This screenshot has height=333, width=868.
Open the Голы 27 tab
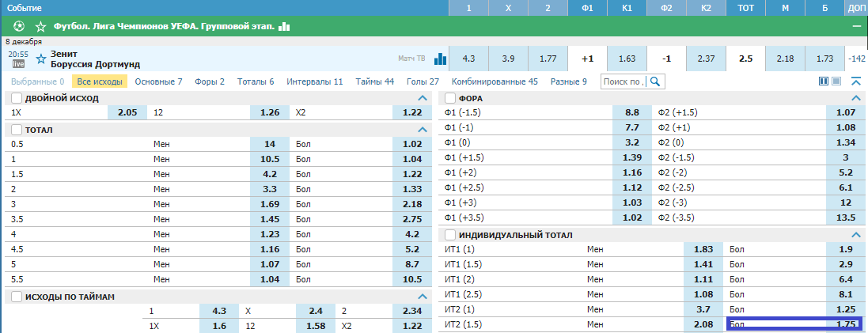[423, 81]
